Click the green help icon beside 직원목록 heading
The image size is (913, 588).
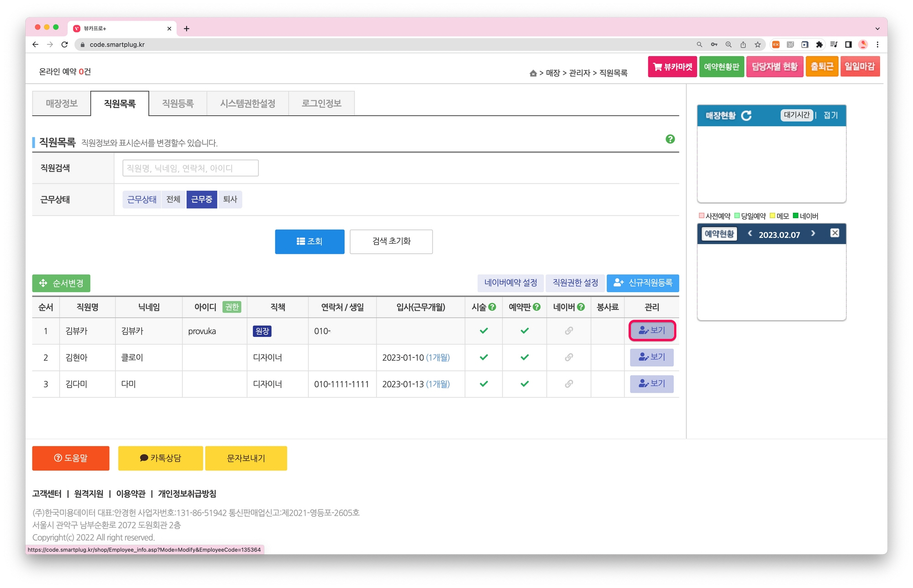[670, 139]
